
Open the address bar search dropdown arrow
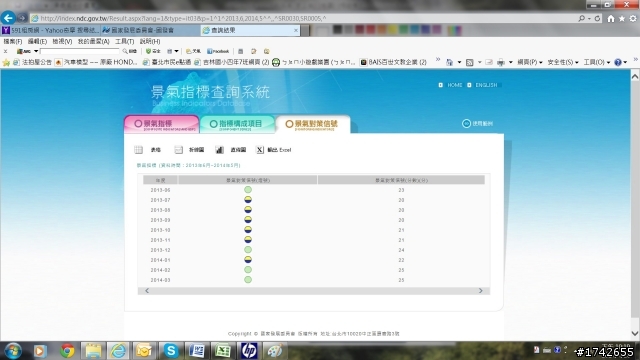(589, 19)
